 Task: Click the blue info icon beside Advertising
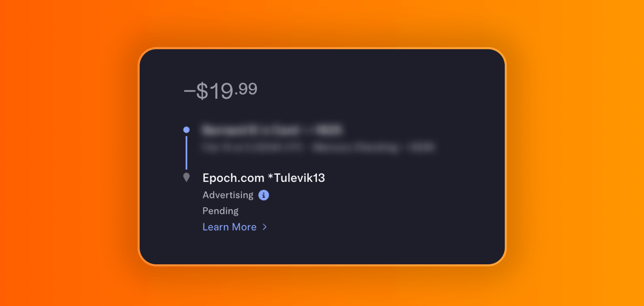263,195
